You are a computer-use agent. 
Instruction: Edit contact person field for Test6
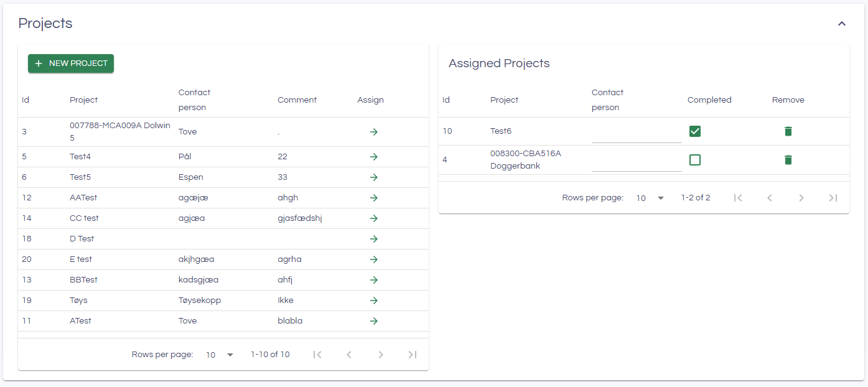(636, 134)
